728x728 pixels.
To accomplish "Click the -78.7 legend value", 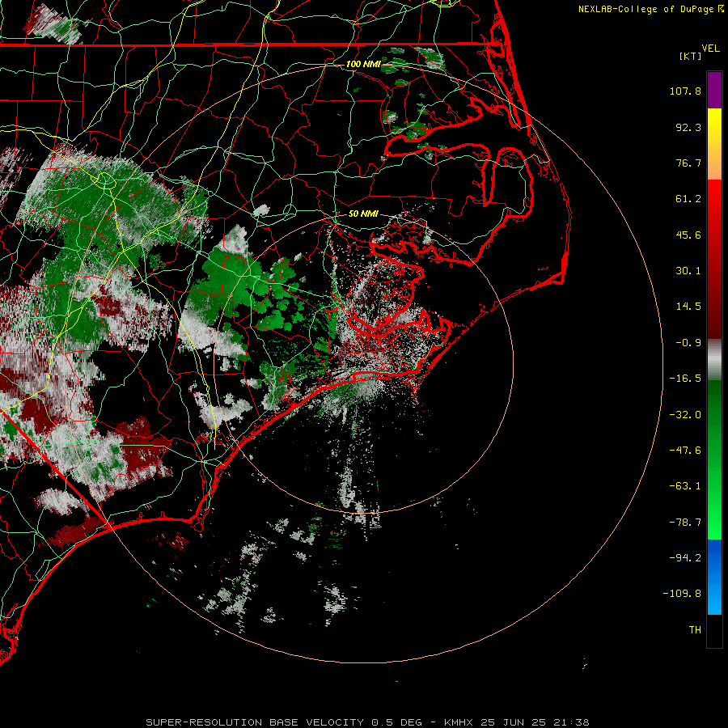I will click(x=685, y=523).
